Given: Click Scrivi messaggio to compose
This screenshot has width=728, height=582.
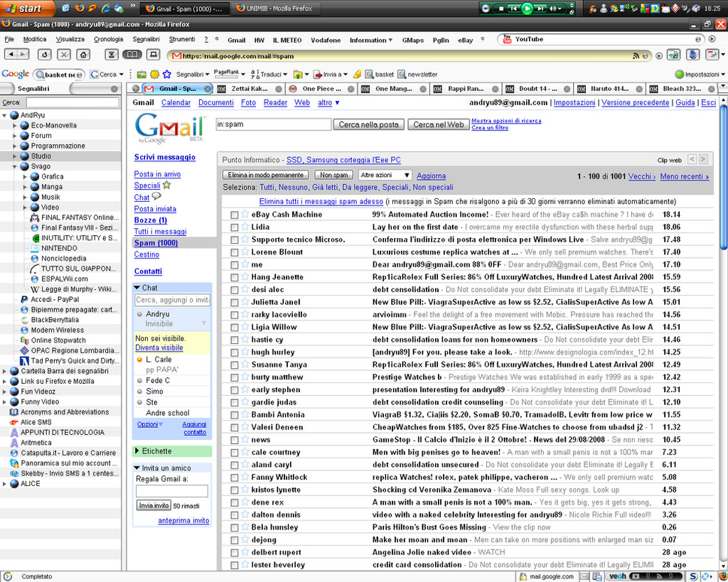Looking at the screenshot, I should click(165, 157).
